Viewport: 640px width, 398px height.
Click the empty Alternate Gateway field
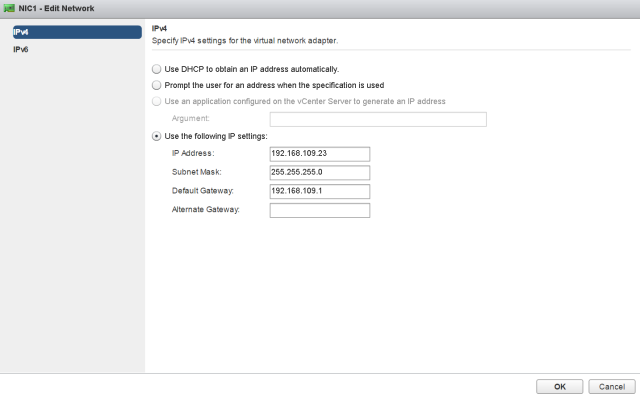(320, 210)
